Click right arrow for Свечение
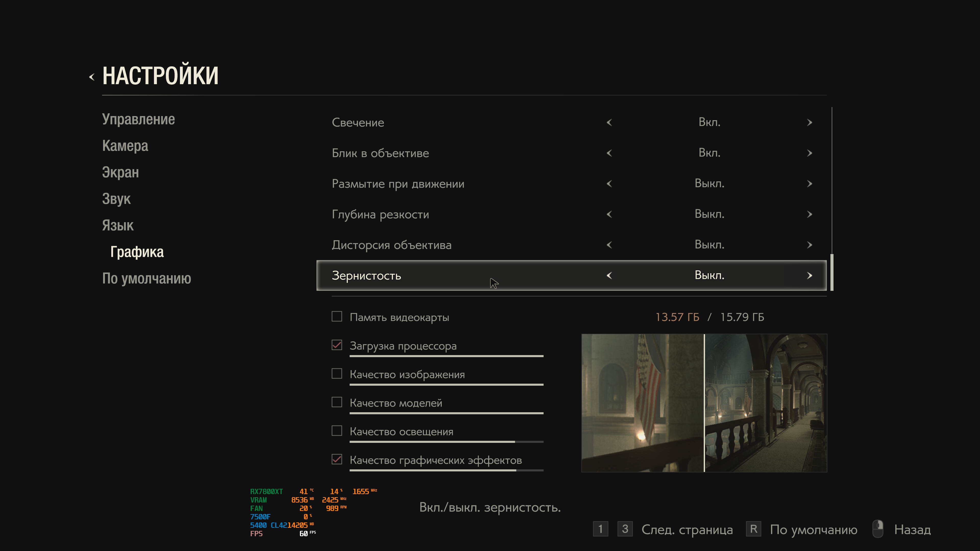The height and width of the screenshot is (551, 980). [810, 122]
